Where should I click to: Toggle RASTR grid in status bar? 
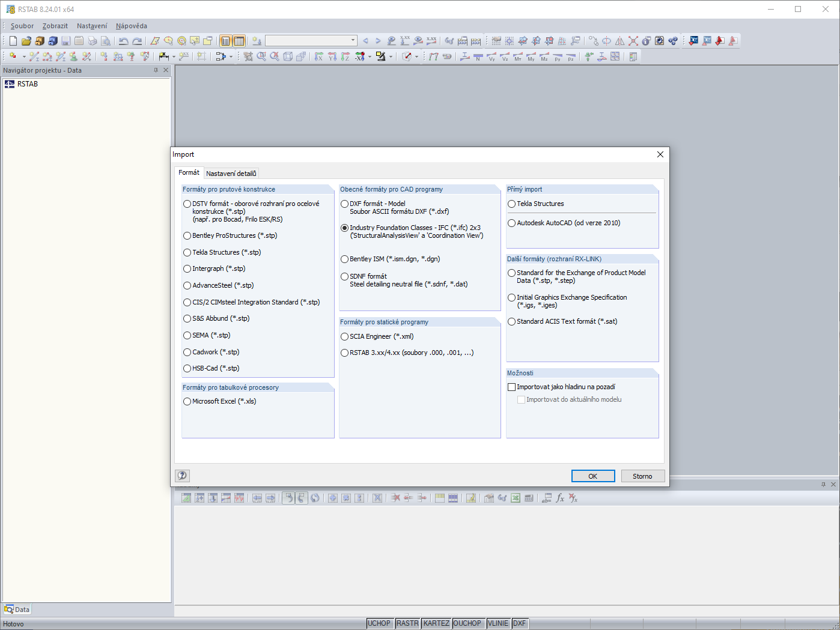407,623
